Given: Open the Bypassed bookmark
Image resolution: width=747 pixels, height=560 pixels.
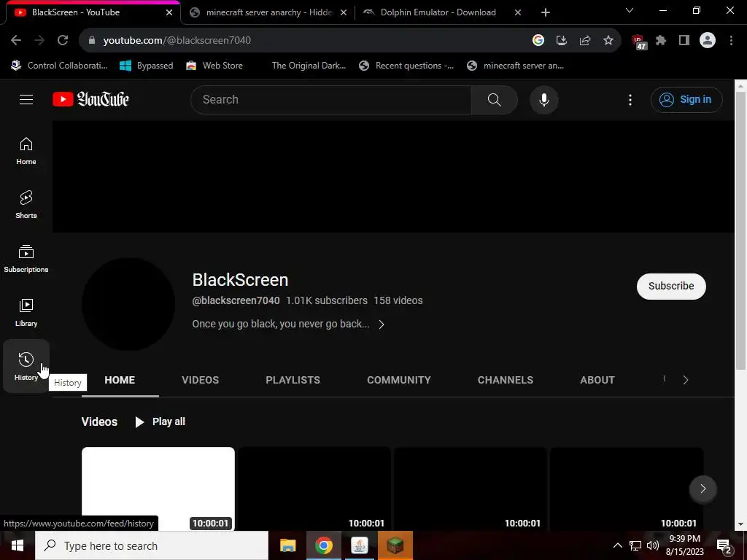Looking at the screenshot, I should coord(147,66).
